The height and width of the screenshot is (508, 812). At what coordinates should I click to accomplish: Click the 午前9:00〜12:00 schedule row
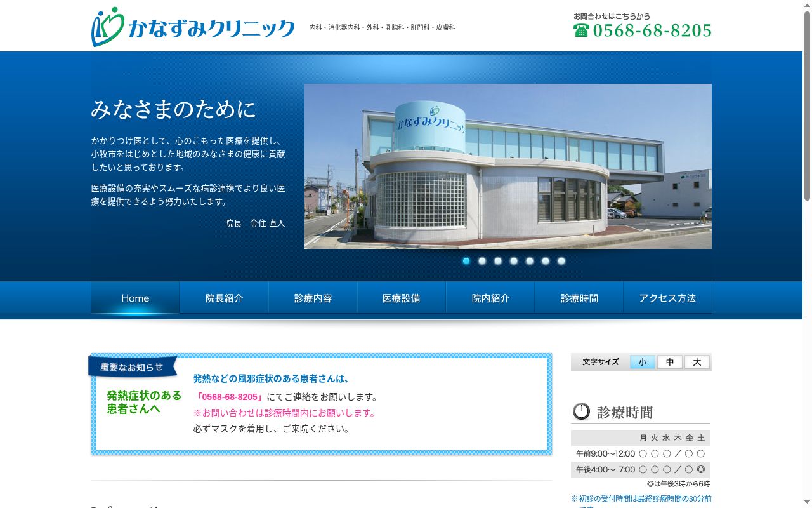[x=641, y=453]
